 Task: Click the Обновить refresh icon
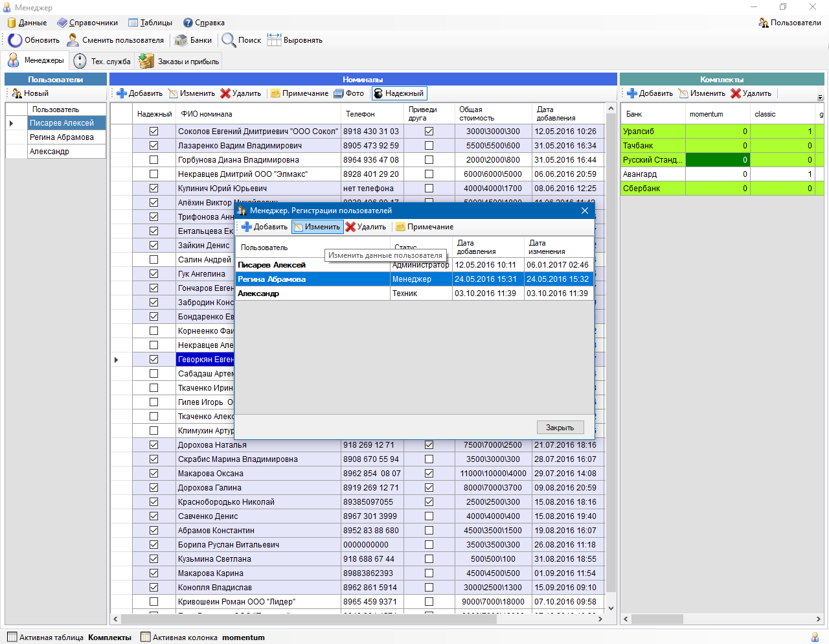coord(15,40)
